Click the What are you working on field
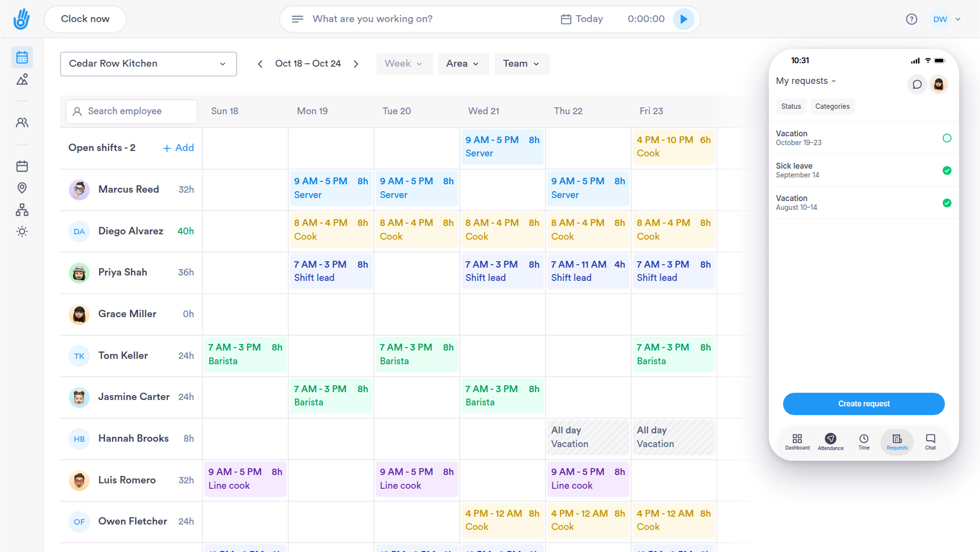The width and height of the screenshot is (980, 552). [x=372, y=19]
